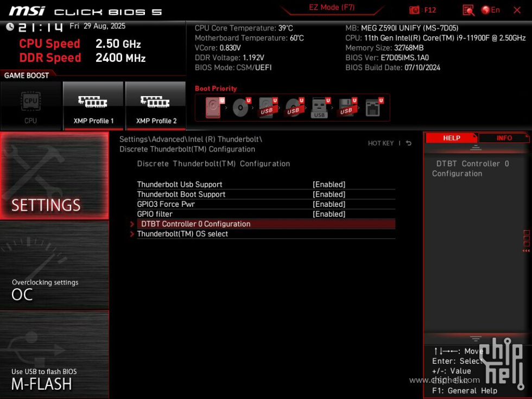Image resolution: width=532 pixels, height=399 pixels.
Task: Click the DDR Speed 2400 MHz readout
Action: 83,58
